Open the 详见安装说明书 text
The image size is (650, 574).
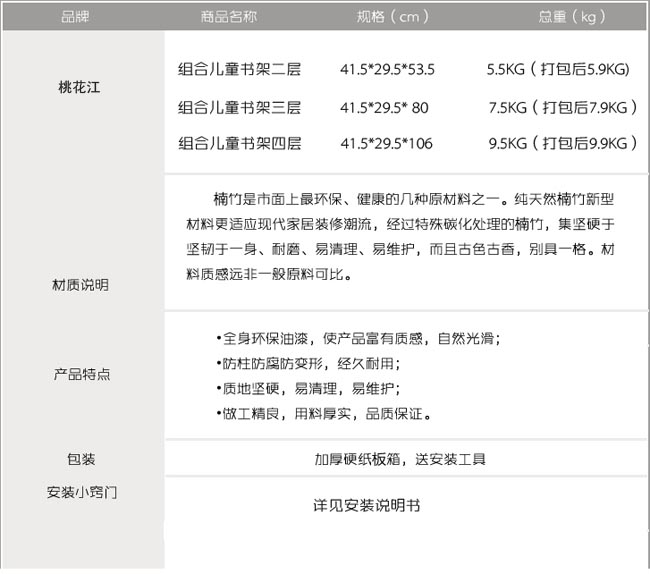coord(366,506)
